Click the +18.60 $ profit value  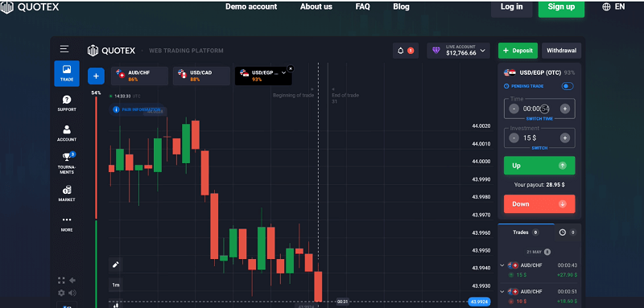567,301
